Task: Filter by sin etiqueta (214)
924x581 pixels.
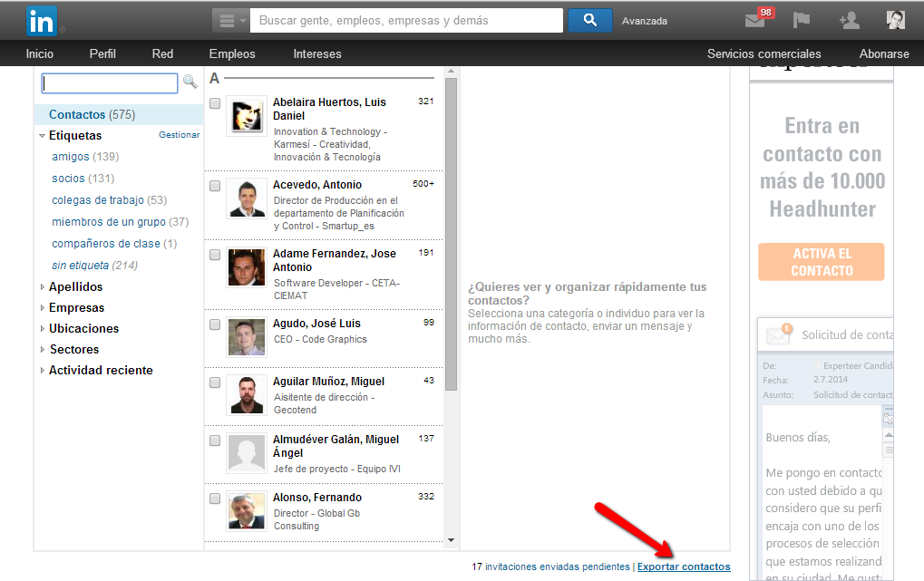Action: (95, 266)
